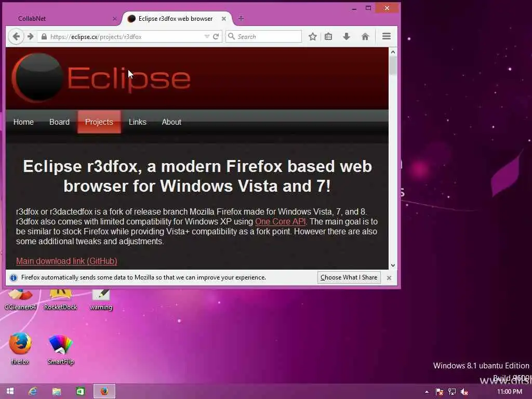
Task: Launch Internet Explorer from taskbar
Action: tap(33, 391)
